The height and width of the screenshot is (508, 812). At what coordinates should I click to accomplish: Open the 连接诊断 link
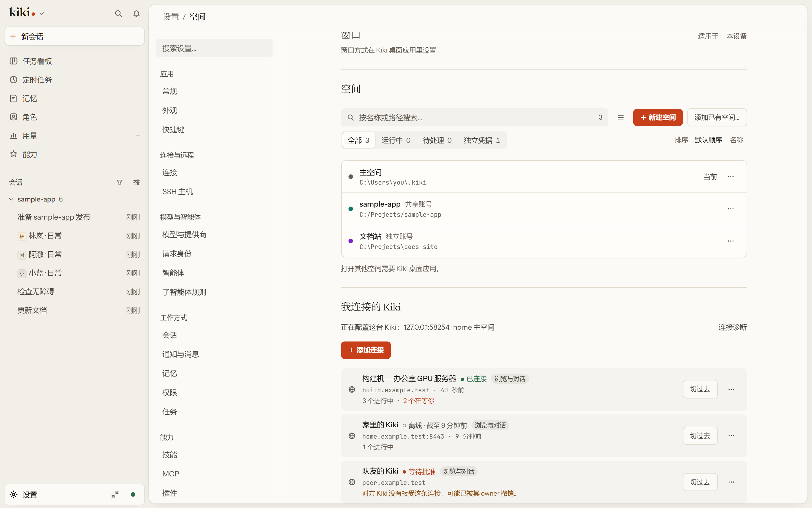pyautogui.click(x=732, y=327)
